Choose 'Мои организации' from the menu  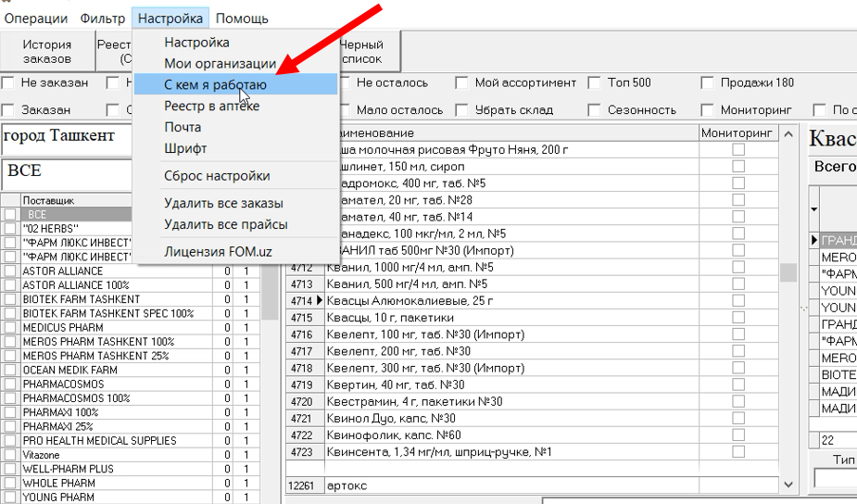(235, 63)
